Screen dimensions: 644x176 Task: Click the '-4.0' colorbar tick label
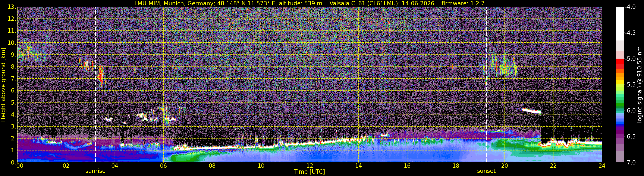coord(630,7)
